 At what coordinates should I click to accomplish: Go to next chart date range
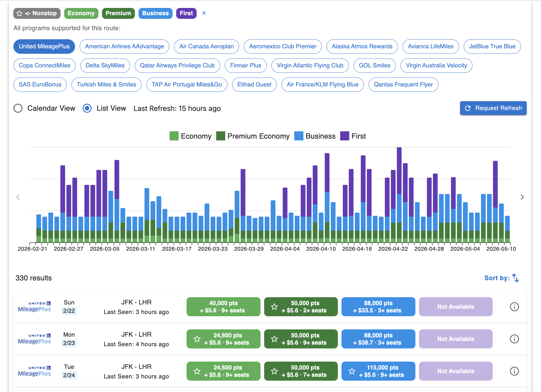(522, 197)
